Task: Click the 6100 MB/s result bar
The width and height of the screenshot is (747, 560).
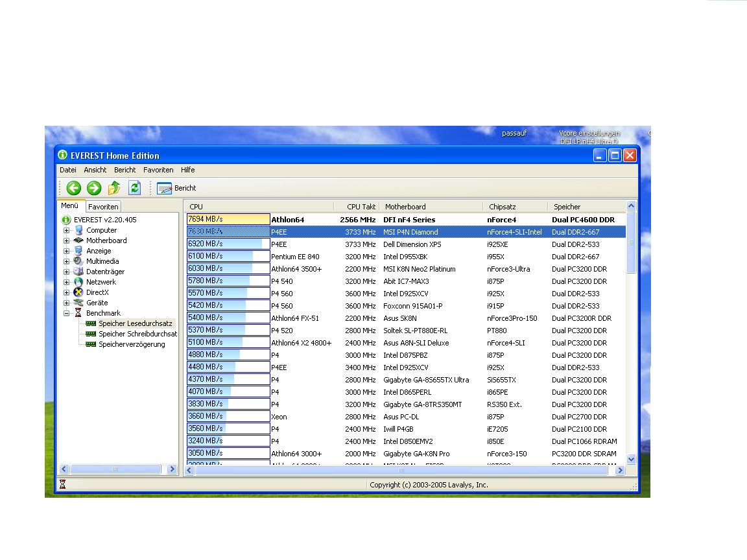Action: click(228, 256)
